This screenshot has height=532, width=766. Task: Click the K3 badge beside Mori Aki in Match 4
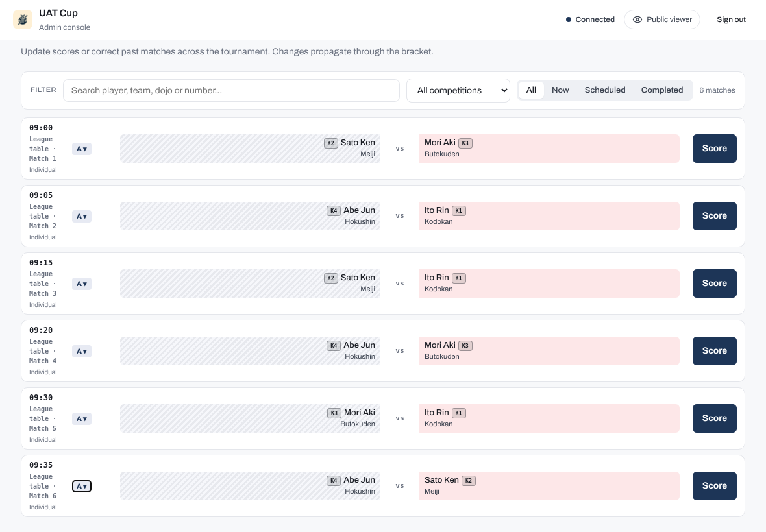coord(465,346)
